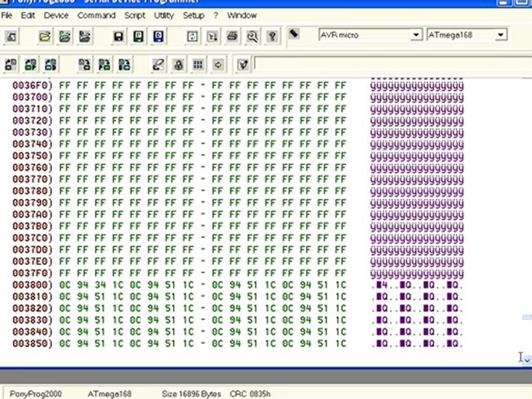The width and height of the screenshot is (532, 399).
Task: Select hex row address 003740
Action: [33, 144]
